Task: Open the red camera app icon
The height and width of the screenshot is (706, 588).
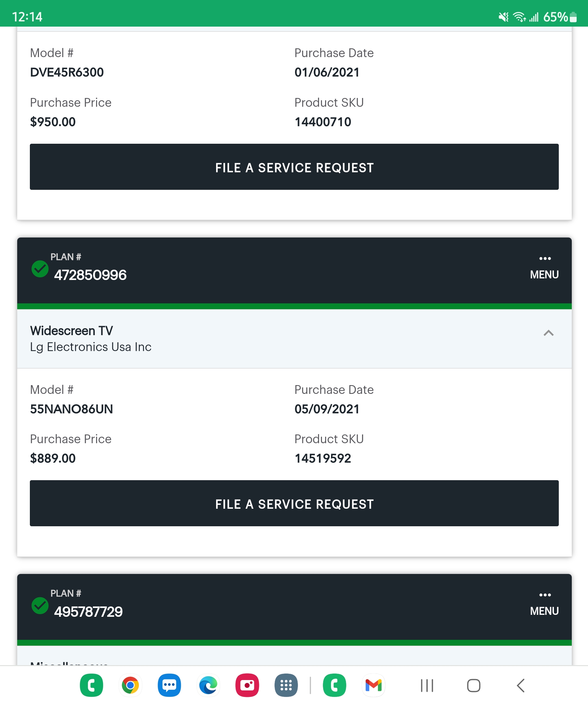Action: point(247,685)
